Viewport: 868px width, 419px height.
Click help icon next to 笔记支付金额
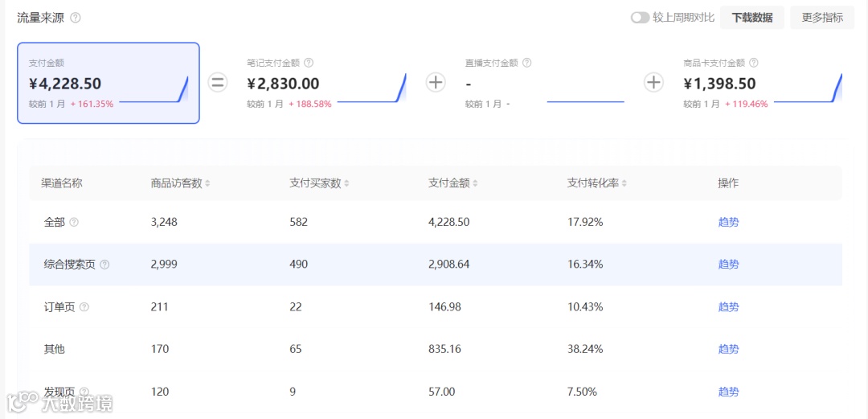tap(309, 63)
